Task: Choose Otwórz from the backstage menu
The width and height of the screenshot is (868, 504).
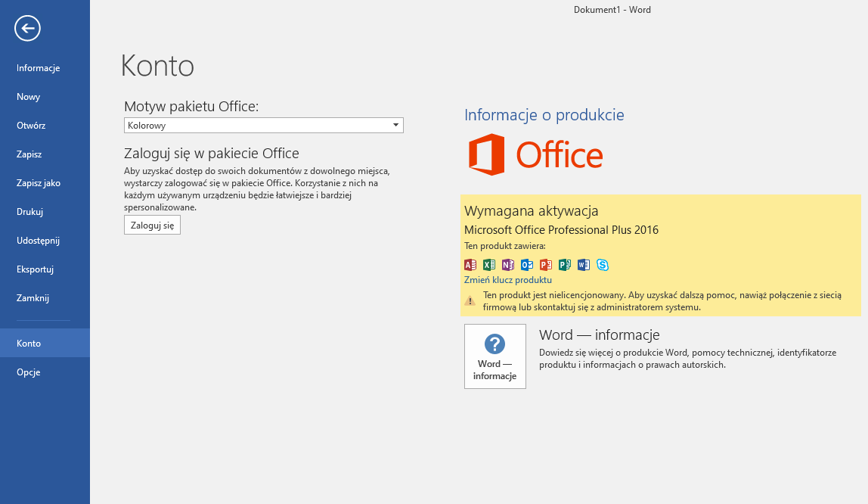Action: [x=45, y=126]
